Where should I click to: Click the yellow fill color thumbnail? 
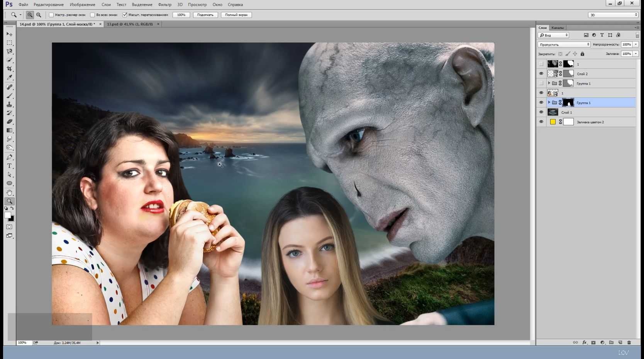click(x=553, y=122)
